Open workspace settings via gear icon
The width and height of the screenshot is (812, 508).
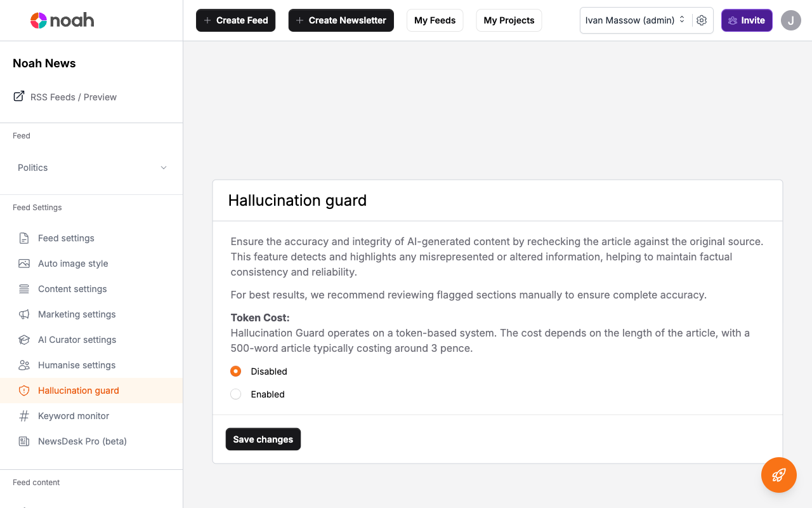point(702,20)
